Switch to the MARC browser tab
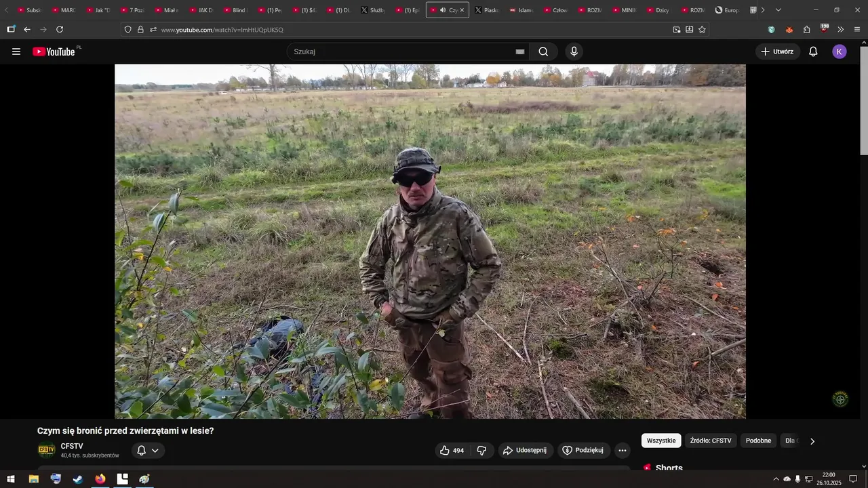 click(x=65, y=10)
